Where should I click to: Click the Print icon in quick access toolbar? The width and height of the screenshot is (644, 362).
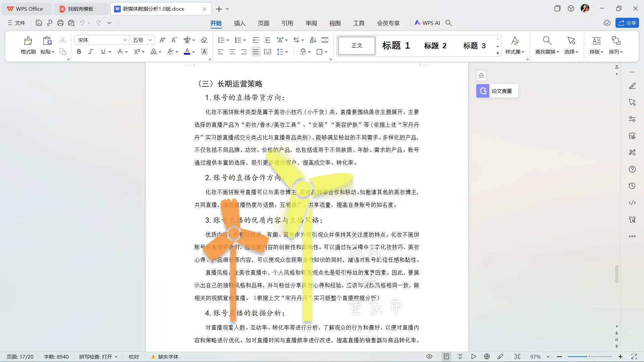pyautogui.click(x=60, y=23)
